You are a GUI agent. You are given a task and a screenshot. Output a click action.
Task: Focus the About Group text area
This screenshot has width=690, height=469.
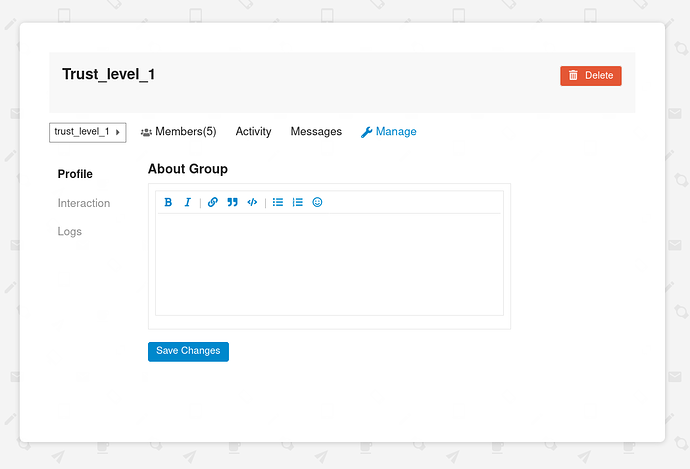pos(329,264)
